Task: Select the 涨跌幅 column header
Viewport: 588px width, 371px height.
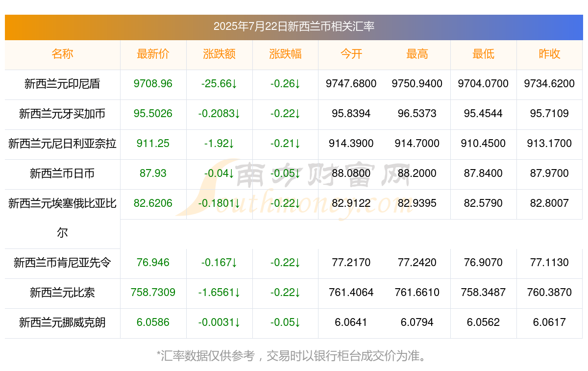Action: pos(285,54)
